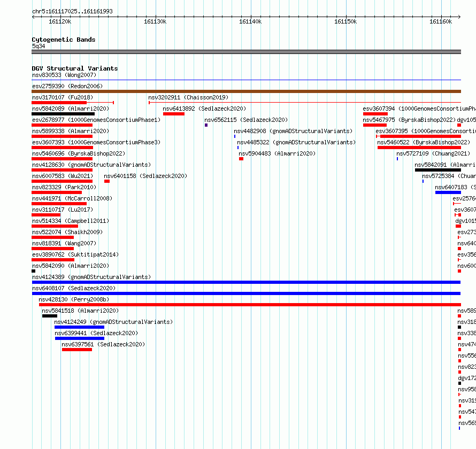The height and width of the screenshot is (449, 476).
Task: Click the tiny blue nsv5727109 marker
Action: tap(397, 159)
